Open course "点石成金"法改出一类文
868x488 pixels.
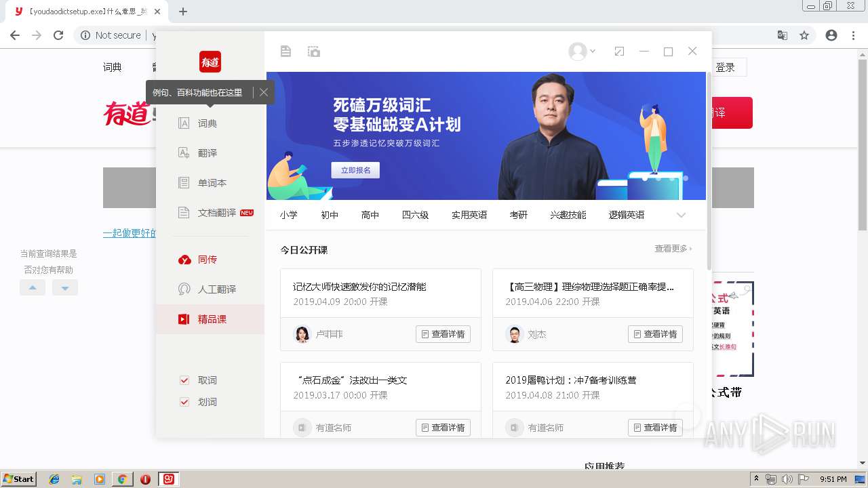click(352, 380)
